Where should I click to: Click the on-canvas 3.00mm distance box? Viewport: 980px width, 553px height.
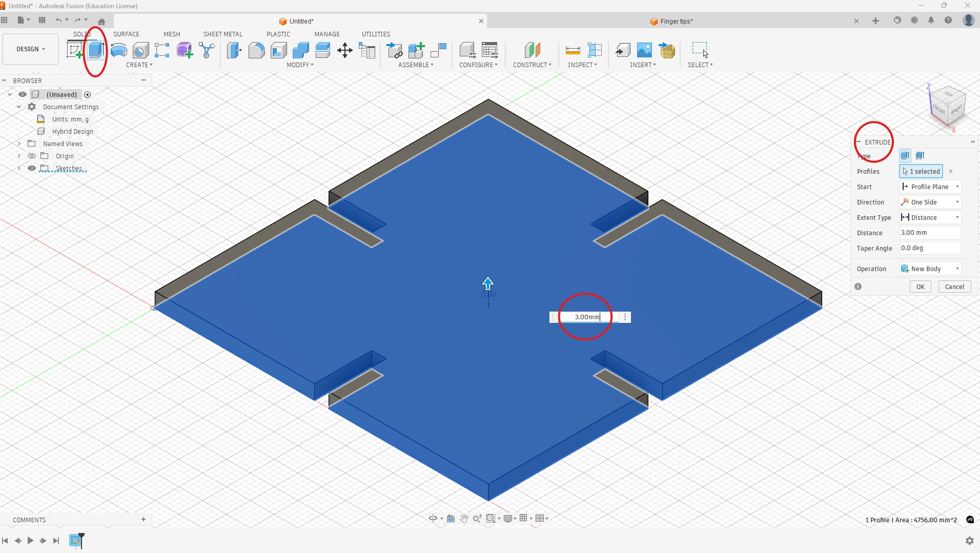coord(587,317)
